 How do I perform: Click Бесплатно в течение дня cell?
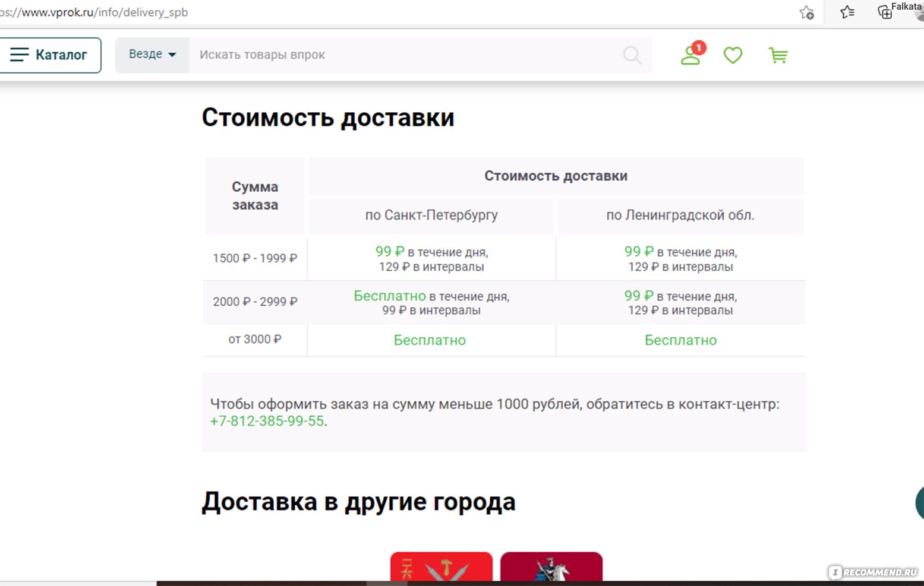pos(431,303)
